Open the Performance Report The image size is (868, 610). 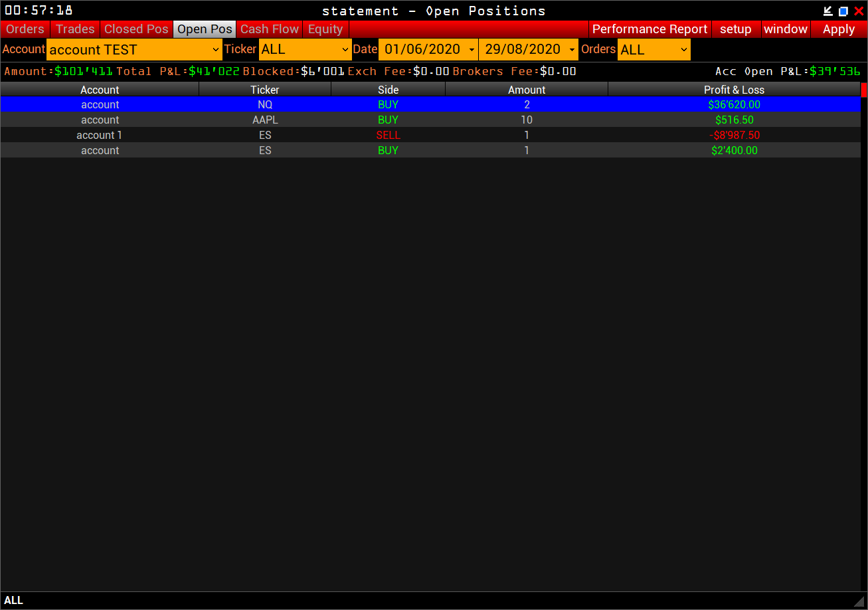650,29
